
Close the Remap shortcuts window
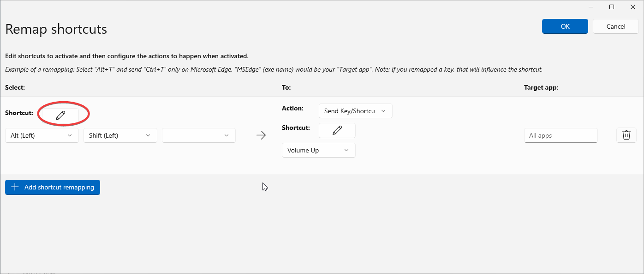tap(632, 7)
